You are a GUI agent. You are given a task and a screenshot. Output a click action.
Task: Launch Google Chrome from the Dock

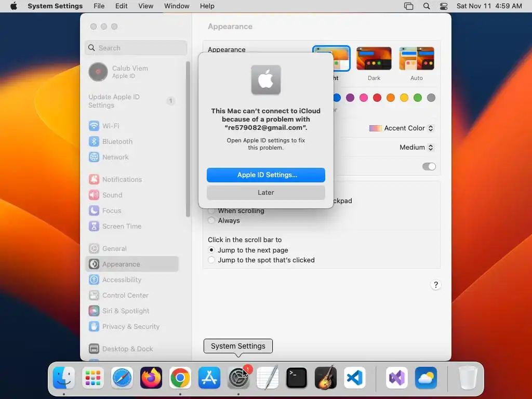coord(180,378)
